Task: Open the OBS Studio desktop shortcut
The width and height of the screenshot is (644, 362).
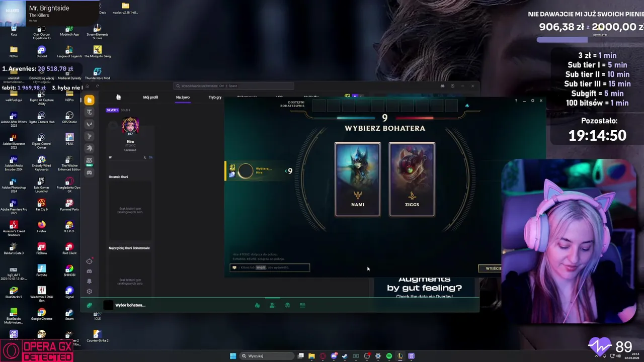Action: (x=69, y=118)
